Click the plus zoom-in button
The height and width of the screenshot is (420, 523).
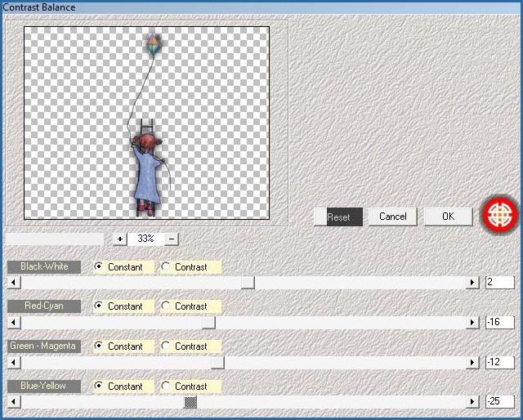point(120,239)
